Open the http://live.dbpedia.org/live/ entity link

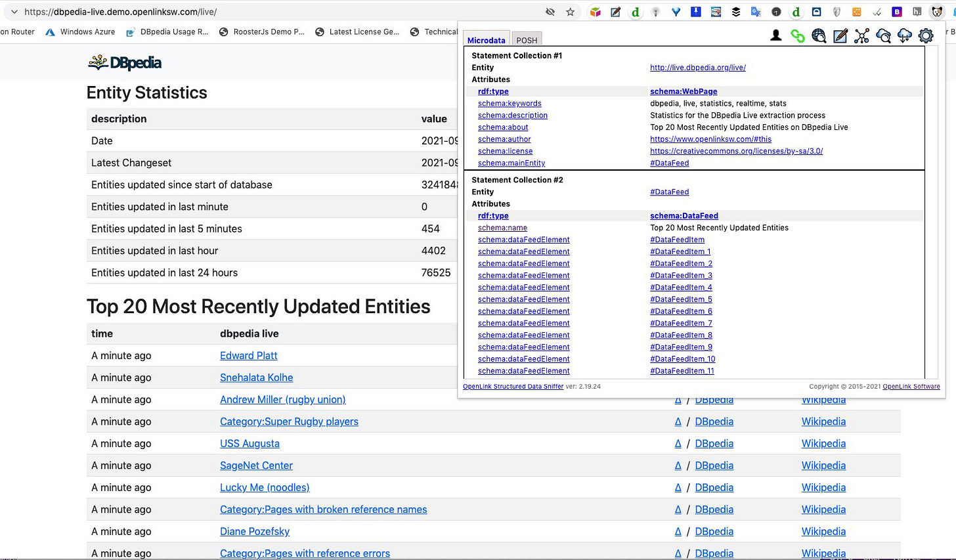[x=698, y=68]
